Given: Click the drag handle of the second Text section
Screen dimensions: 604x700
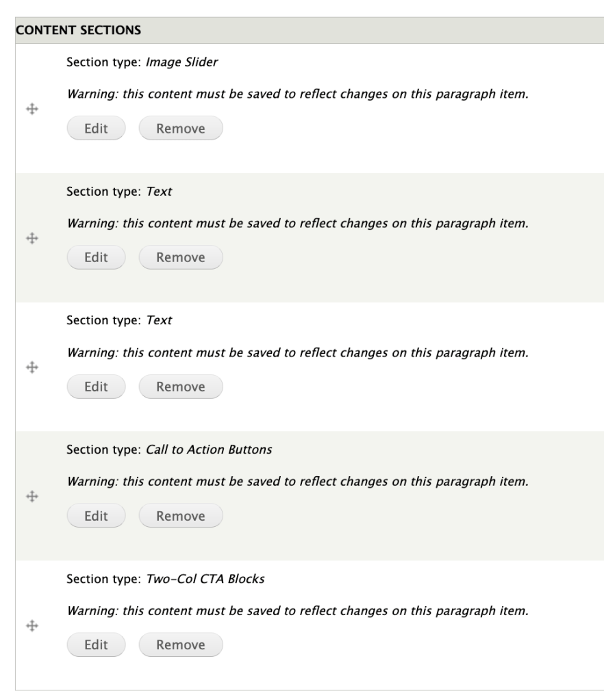Looking at the screenshot, I should click(30, 367).
